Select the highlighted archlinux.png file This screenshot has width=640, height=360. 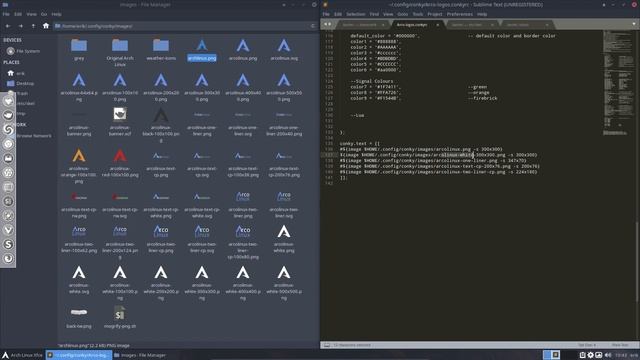click(202, 49)
